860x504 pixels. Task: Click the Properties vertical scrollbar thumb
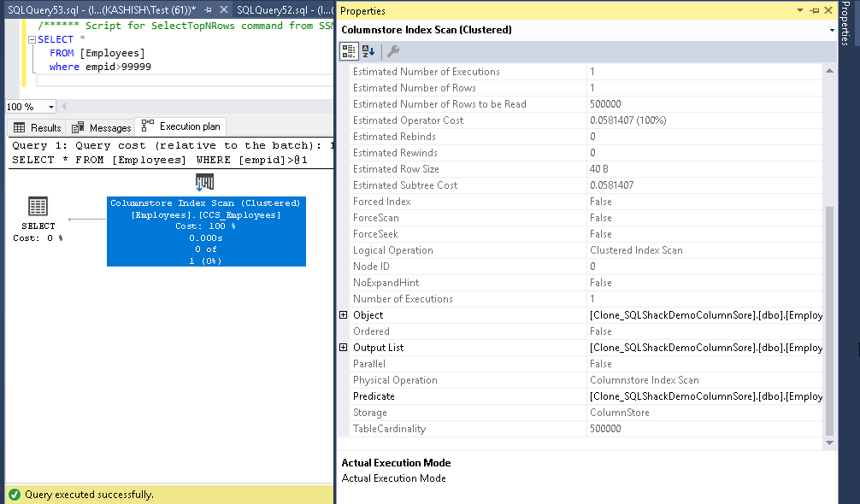coord(829,320)
